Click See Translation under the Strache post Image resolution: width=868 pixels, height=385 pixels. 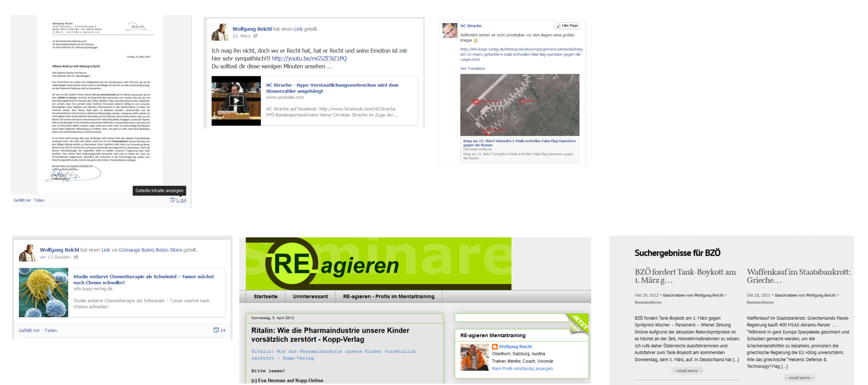pyautogui.click(x=472, y=68)
